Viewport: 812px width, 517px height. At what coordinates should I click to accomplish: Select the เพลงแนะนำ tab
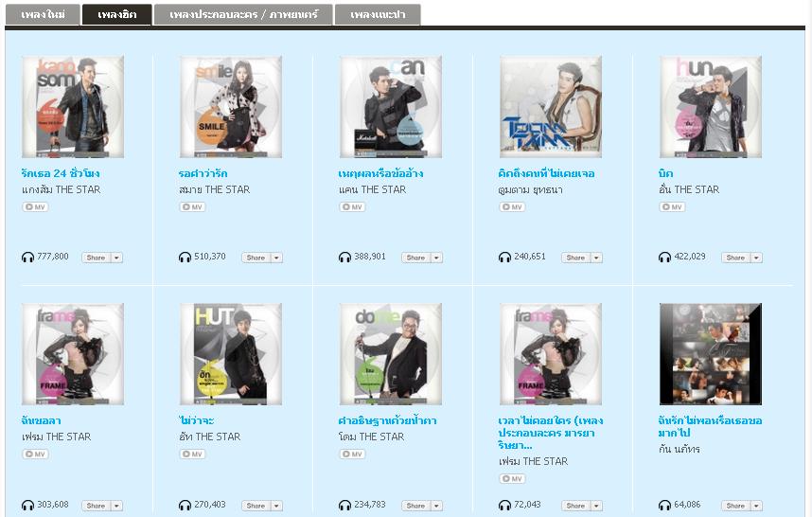[x=378, y=14]
